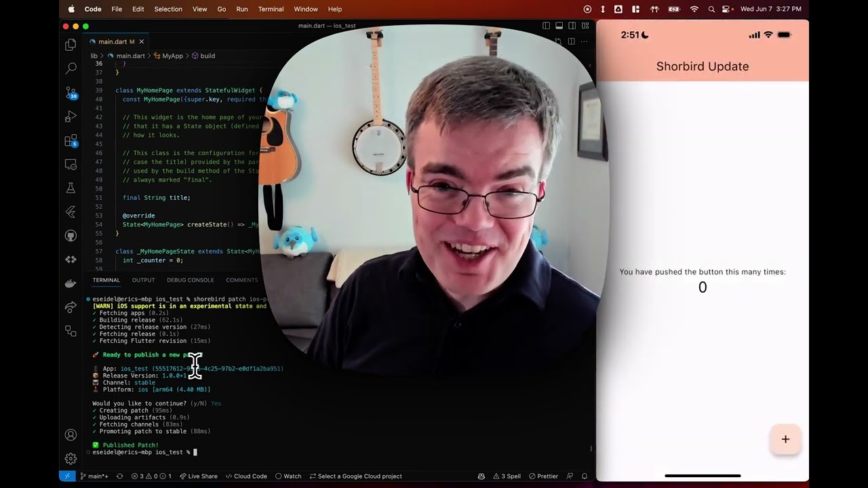Click the MyApp breadcrumb segment
The image size is (868, 488).
click(167, 56)
